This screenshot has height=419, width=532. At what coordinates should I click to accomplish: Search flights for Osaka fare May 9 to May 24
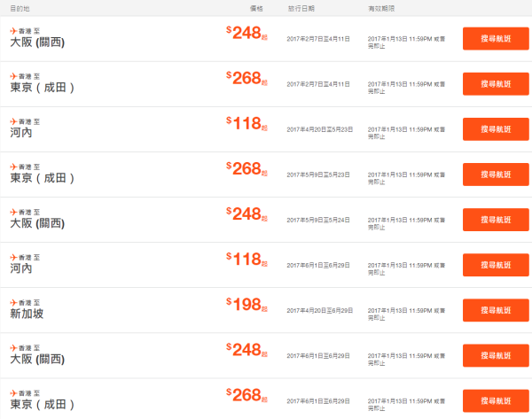pos(496,220)
